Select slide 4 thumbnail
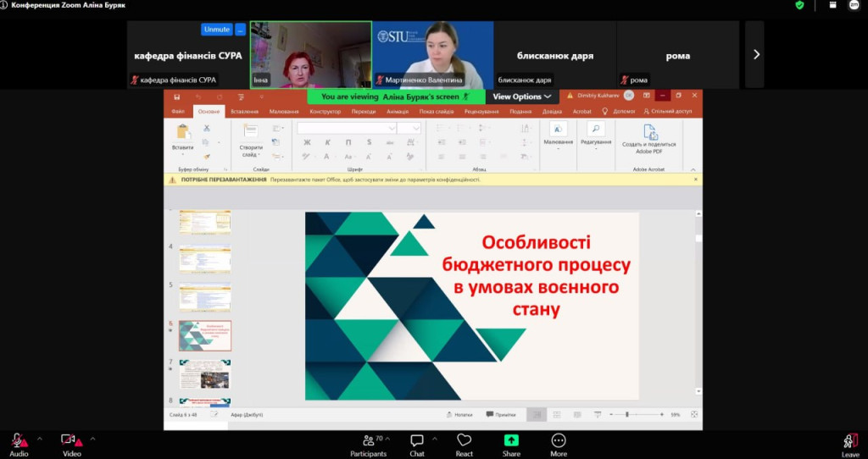Viewport: 868px width, 459px height. coord(205,259)
